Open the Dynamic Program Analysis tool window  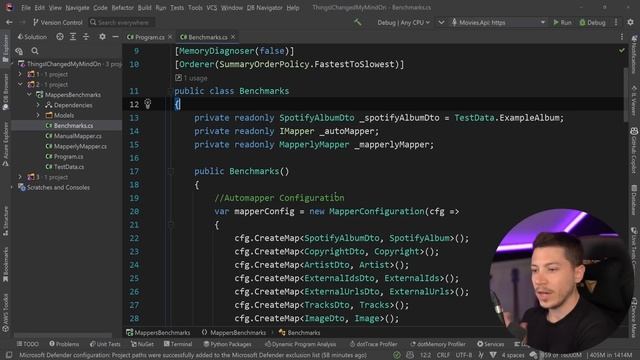point(300,344)
